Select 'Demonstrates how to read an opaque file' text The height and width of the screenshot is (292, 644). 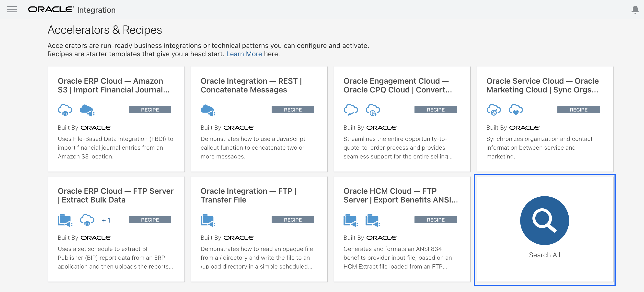click(x=257, y=258)
